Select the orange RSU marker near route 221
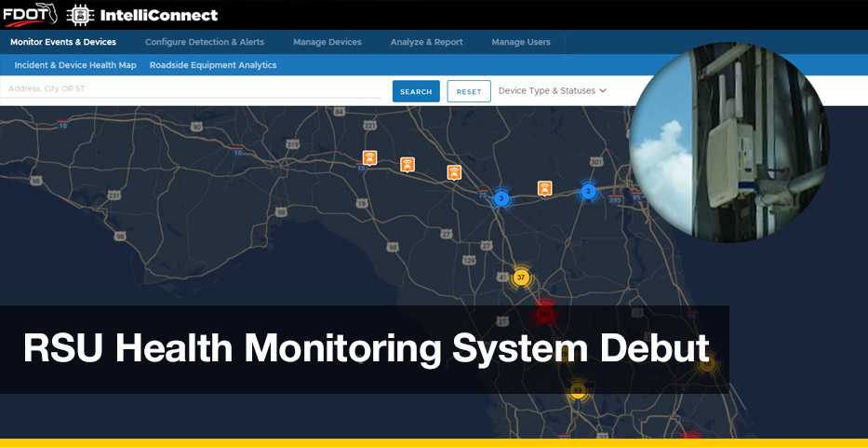This screenshot has height=447, width=868. tap(369, 158)
